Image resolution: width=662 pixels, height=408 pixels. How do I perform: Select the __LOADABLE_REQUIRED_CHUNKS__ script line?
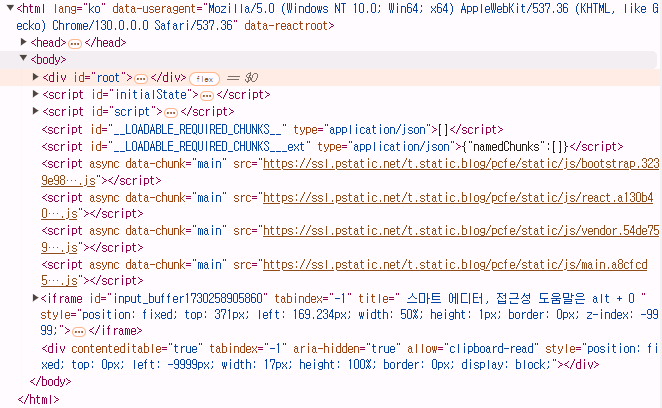click(272, 129)
